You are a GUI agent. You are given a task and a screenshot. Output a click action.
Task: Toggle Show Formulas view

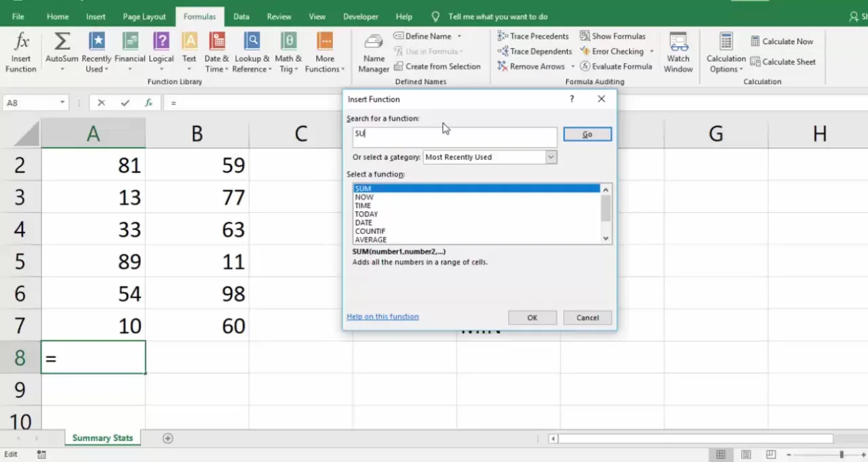tap(612, 36)
